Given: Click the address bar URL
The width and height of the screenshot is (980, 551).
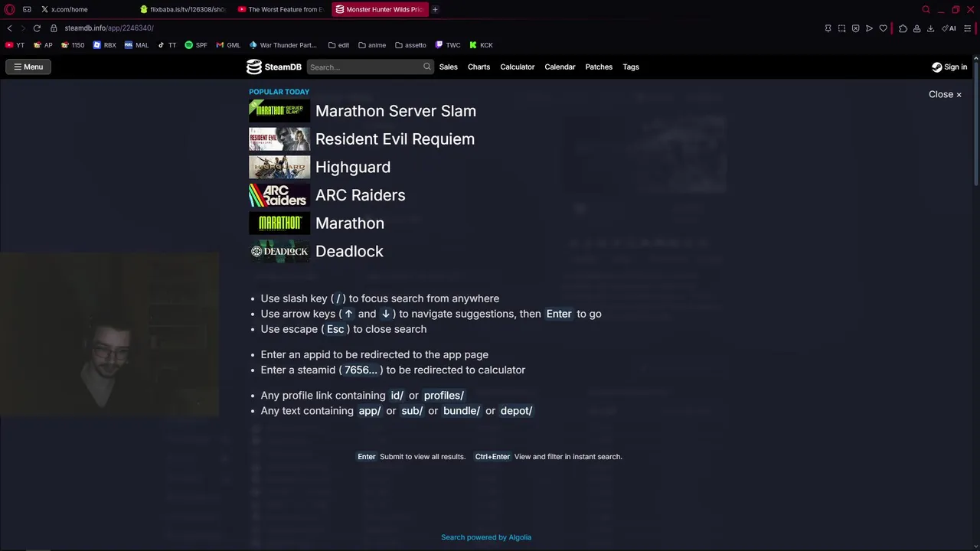Looking at the screenshot, I should [x=109, y=28].
